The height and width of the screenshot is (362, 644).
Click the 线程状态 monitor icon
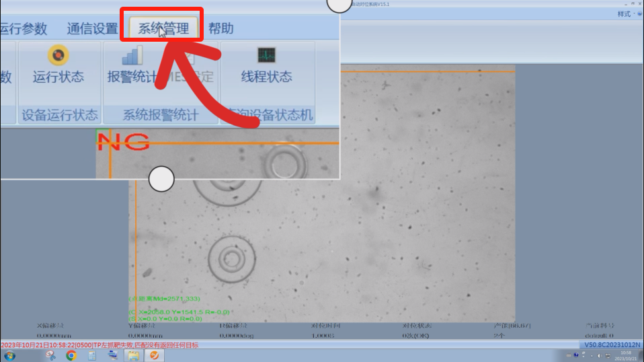[x=266, y=55]
